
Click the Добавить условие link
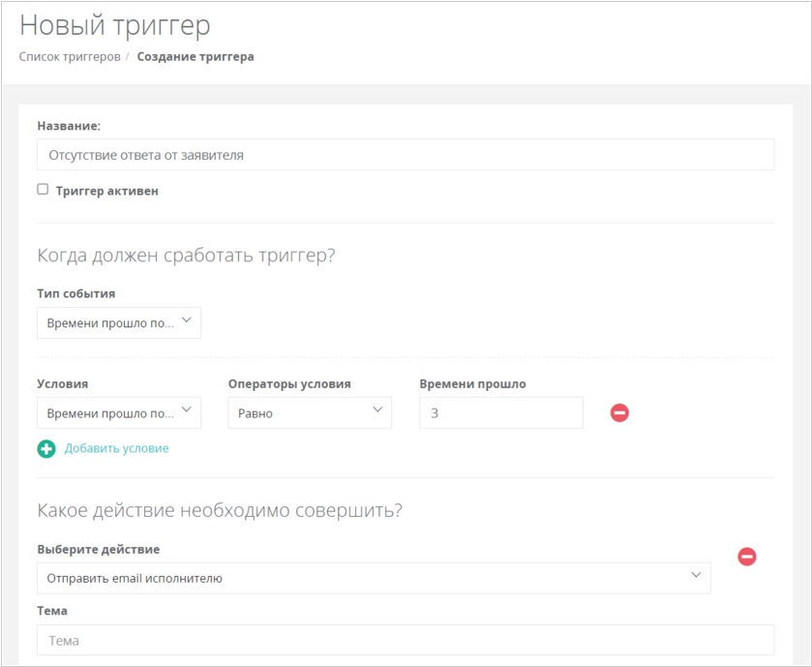pos(116,448)
